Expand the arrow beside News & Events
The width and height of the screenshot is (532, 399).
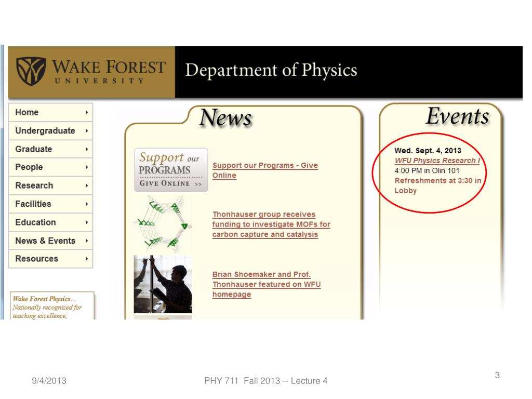87,241
